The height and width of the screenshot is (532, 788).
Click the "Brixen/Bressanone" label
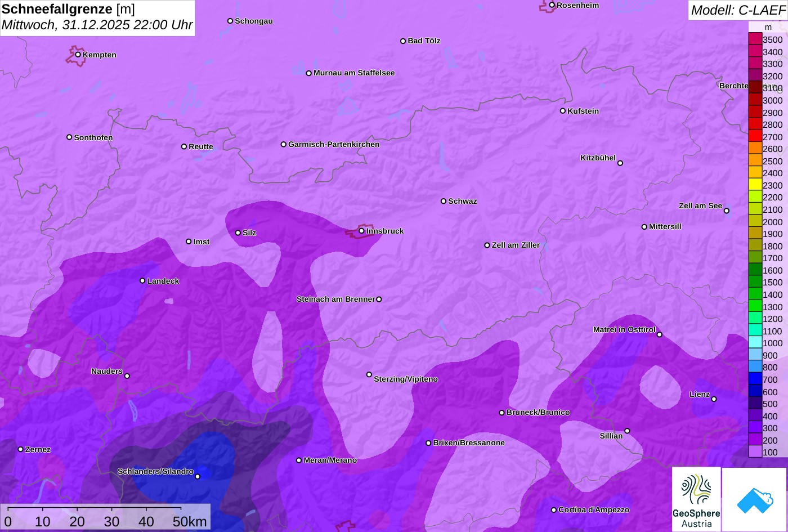click(469, 442)
